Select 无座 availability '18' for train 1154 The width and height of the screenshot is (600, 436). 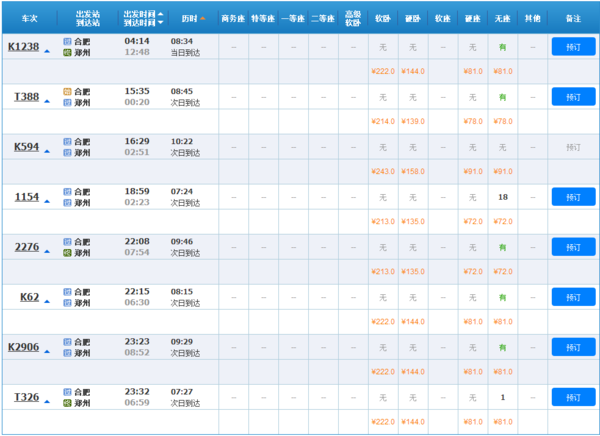click(x=503, y=197)
